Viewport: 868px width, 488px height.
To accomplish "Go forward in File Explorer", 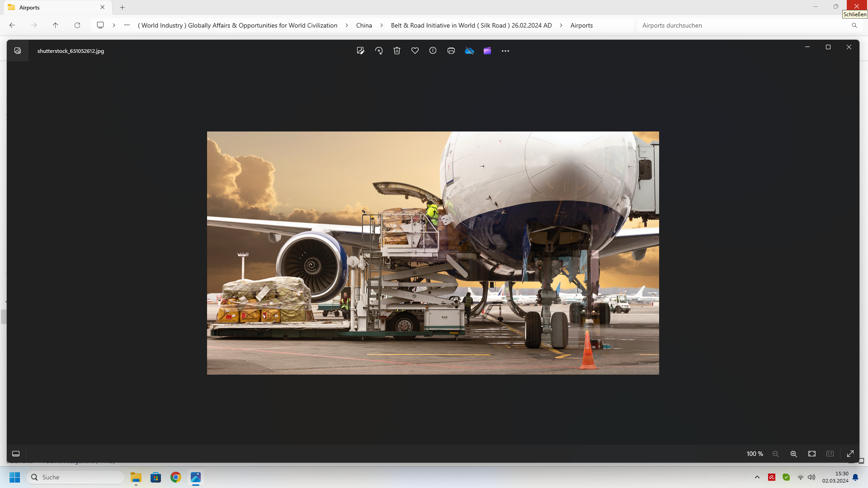I will coord(34,25).
